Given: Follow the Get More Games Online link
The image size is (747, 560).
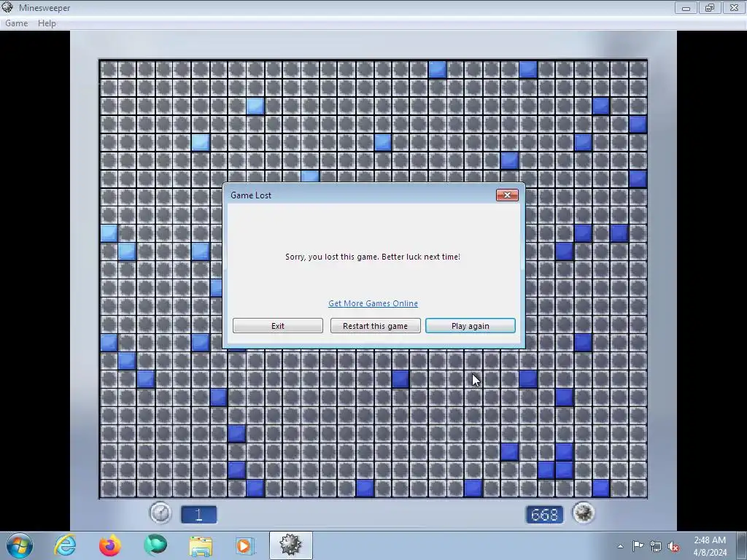Looking at the screenshot, I should tap(373, 303).
